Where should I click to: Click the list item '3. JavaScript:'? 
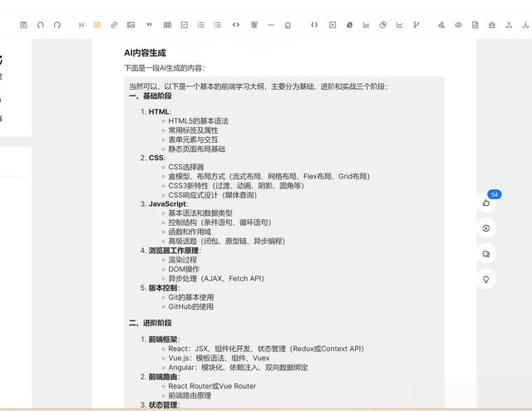point(164,204)
